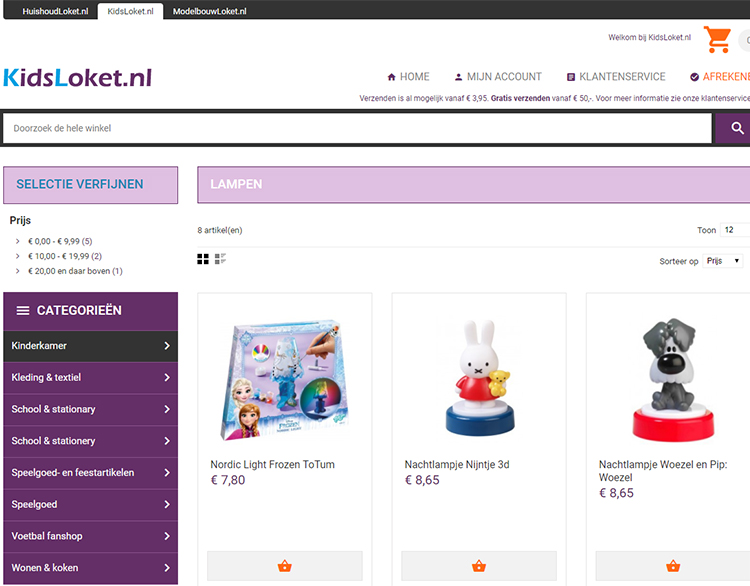
Task: Add Nordic Light Frozen ToTum to basket
Action: (x=285, y=566)
